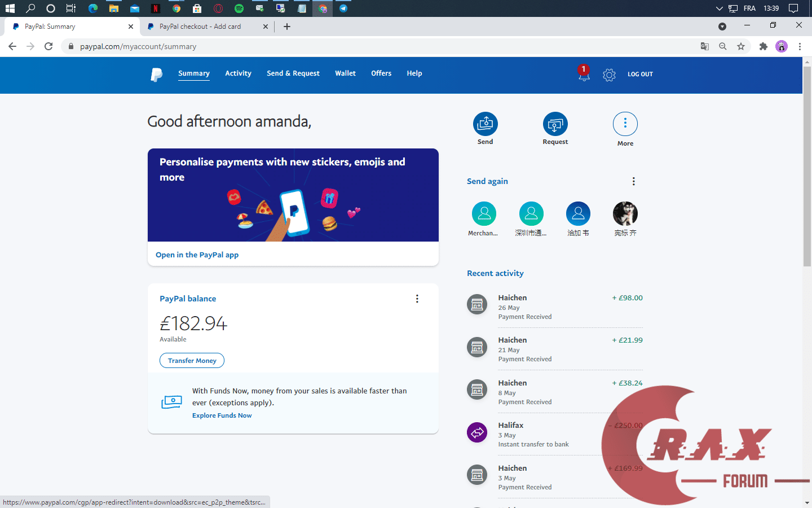
Task: Click the Halifax transfer icon
Action: pos(477,432)
